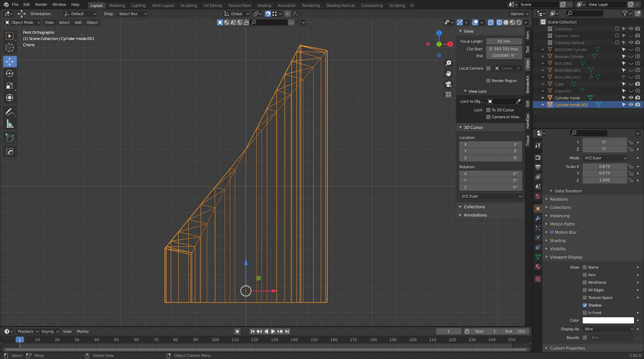This screenshot has height=359, width=644.
Task: Open the rotation Mode XYZ Euler dropdown
Action: [x=605, y=158]
